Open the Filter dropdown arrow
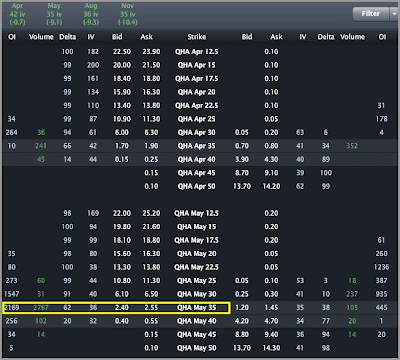400x360 pixels. tap(394, 14)
